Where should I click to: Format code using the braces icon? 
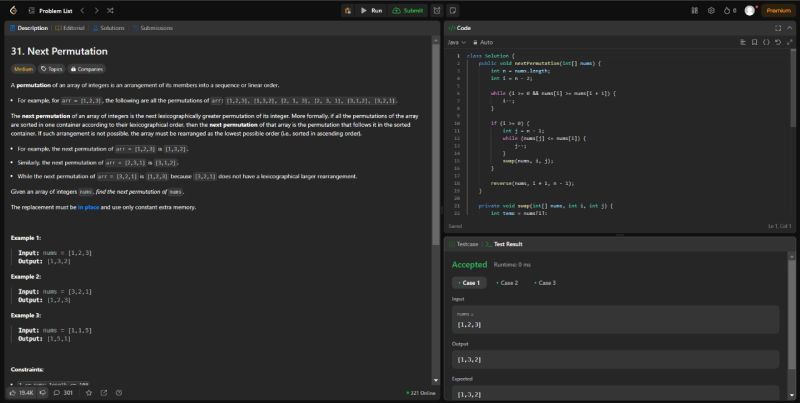coord(766,43)
